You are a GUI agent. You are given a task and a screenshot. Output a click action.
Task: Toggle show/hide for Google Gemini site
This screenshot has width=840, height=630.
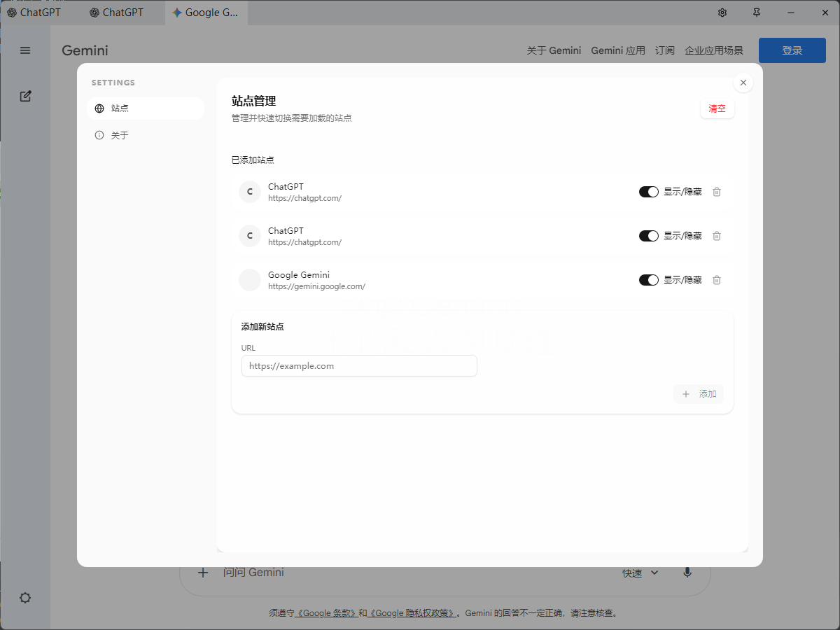coord(649,280)
